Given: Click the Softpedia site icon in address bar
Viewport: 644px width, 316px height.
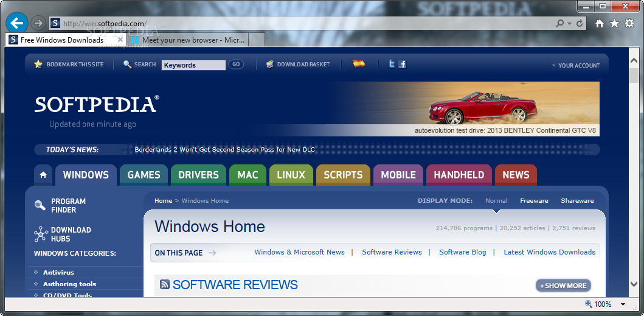Looking at the screenshot, I should [x=55, y=24].
